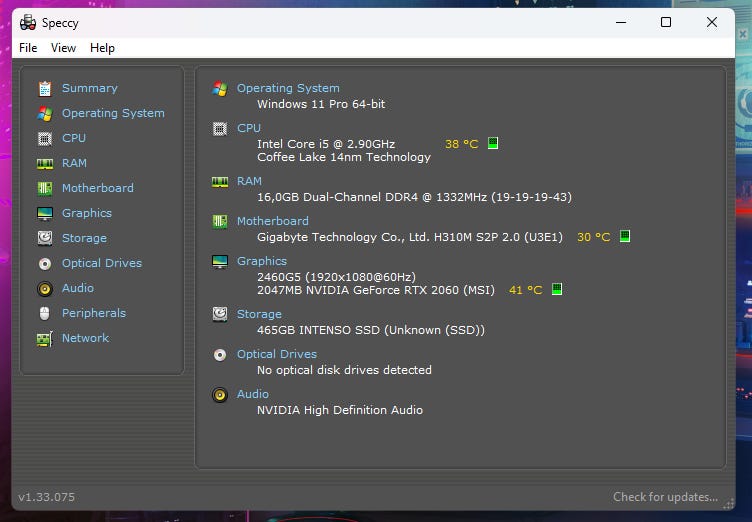This screenshot has height=522, width=752.
Task: Click the NVIDIA GeForce RTX 2060 text
Action: click(x=376, y=290)
